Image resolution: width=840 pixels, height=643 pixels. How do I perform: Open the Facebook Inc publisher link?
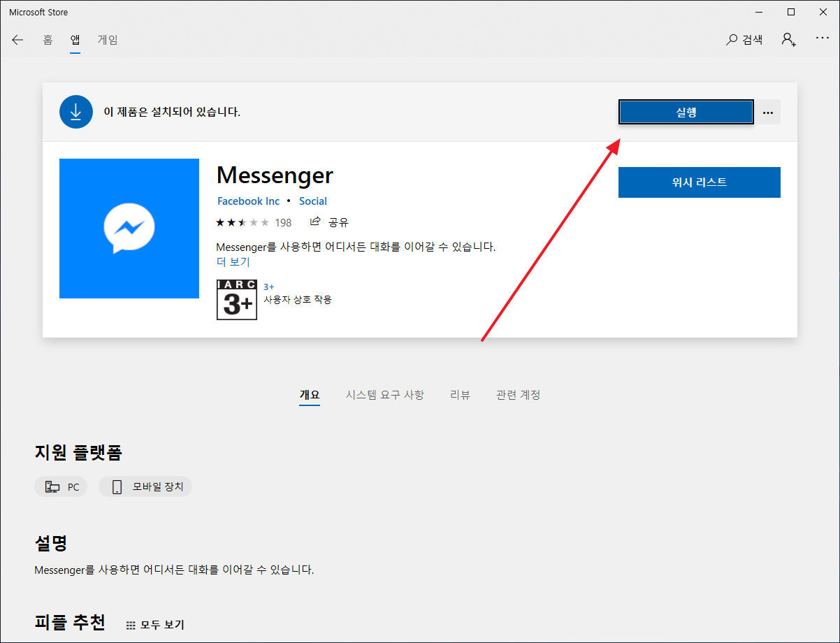pos(248,201)
